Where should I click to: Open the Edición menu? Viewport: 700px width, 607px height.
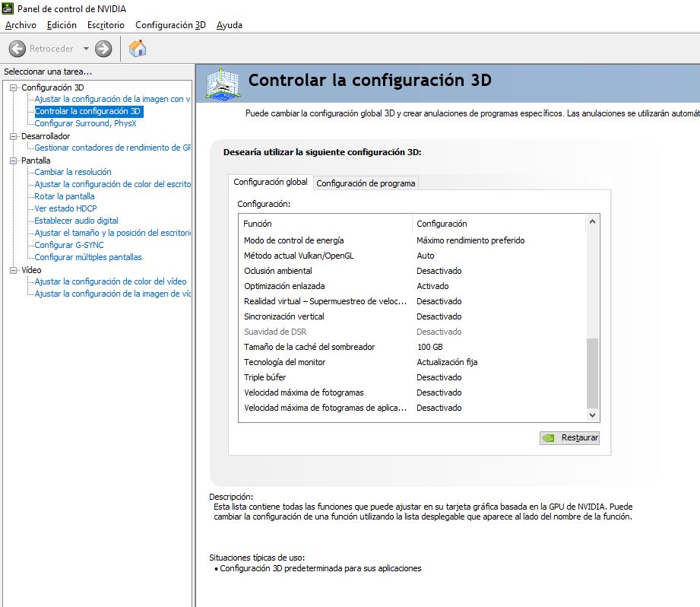click(62, 25)
